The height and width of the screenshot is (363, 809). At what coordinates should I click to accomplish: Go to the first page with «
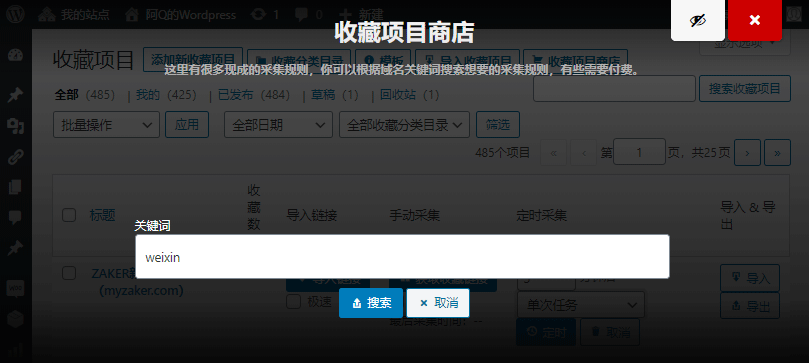pos(554,153)
